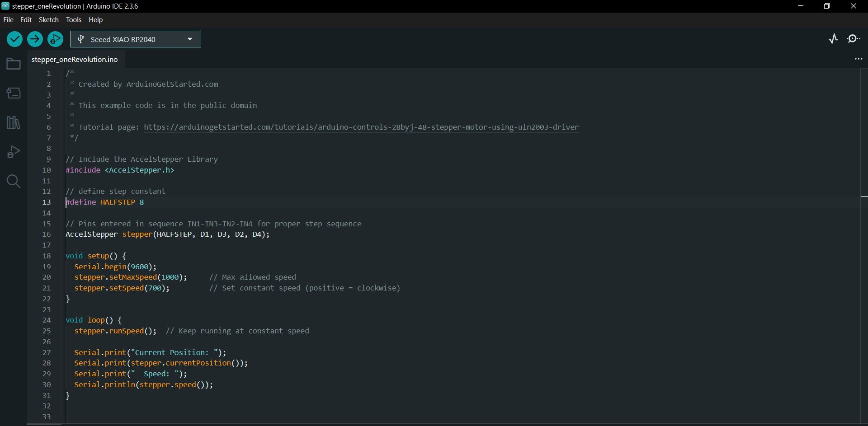Follow the arduinogetstarted.com tutorial link

361,127
